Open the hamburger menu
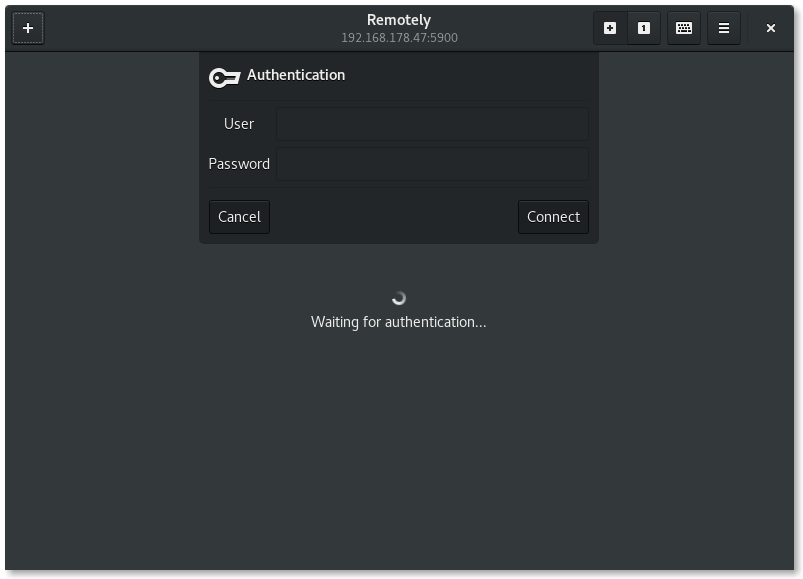This screenshot has height=579, width=803. click(x=724, y=28)
